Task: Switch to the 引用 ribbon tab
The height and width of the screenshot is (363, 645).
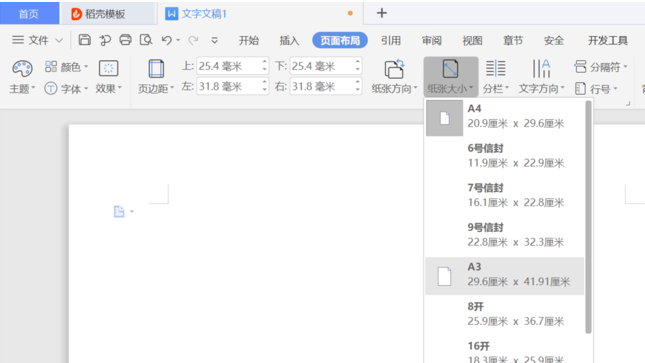Action: 390,40
